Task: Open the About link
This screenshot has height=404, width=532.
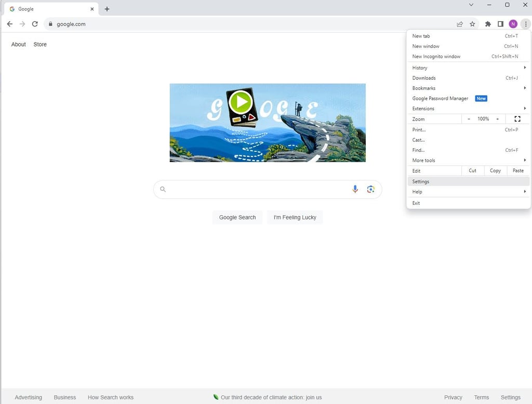Action: tap(18, 44)
